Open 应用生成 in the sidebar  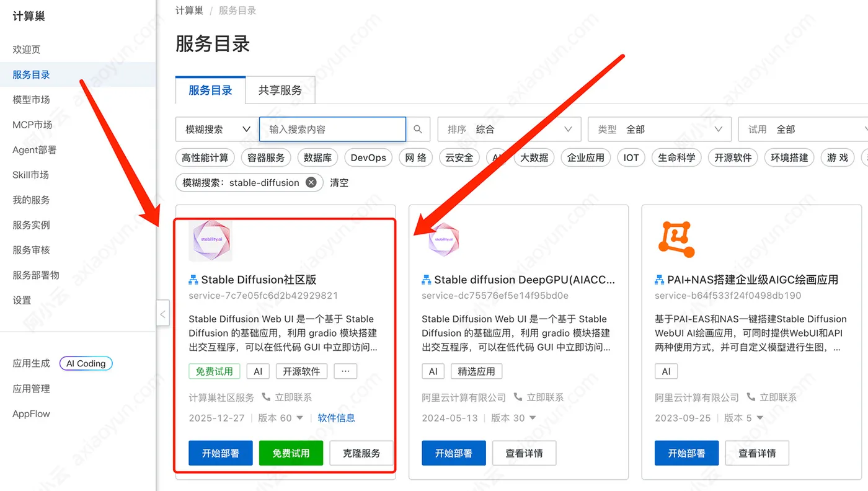31,363
